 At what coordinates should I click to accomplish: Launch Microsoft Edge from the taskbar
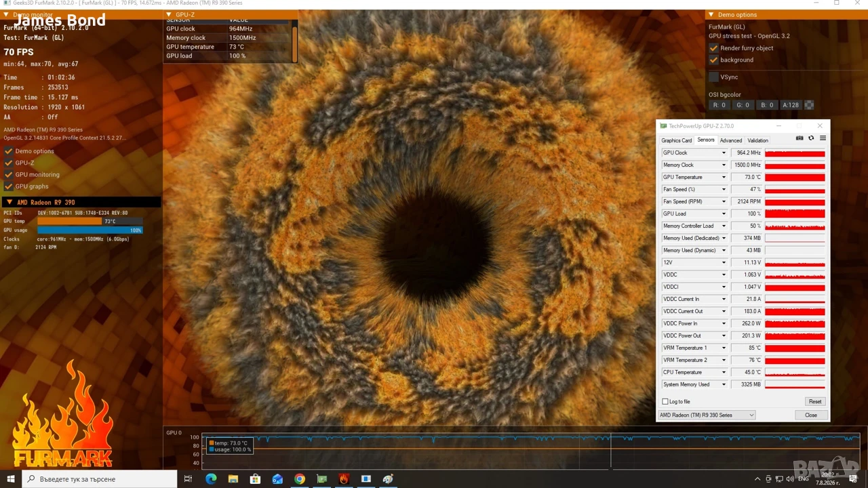tap(211, 479)
